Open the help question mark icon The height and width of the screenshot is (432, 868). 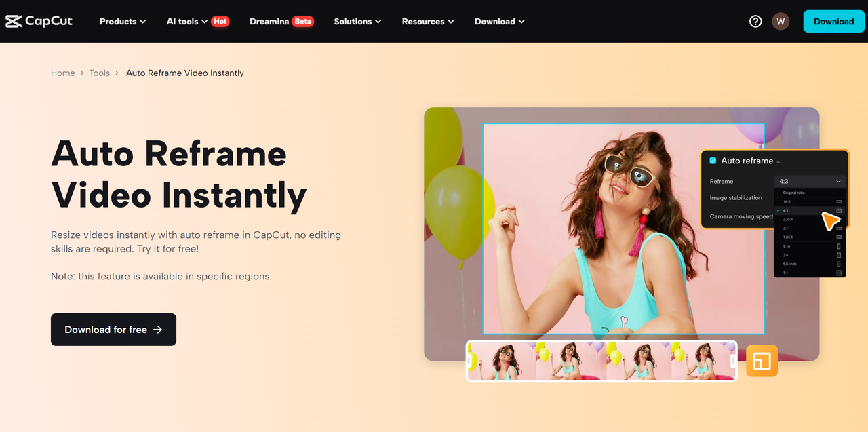[x=755, y=21]
